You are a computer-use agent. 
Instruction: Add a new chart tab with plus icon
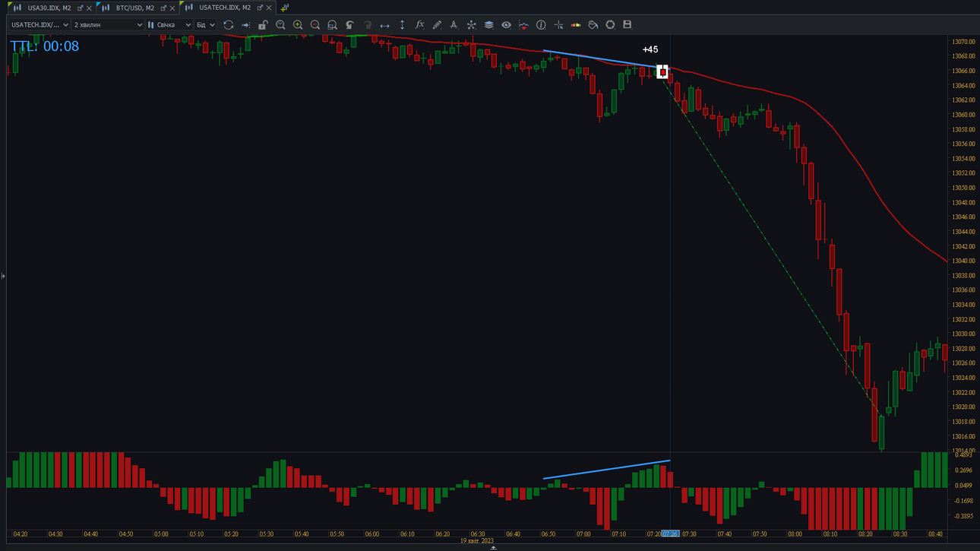[285, 8]
